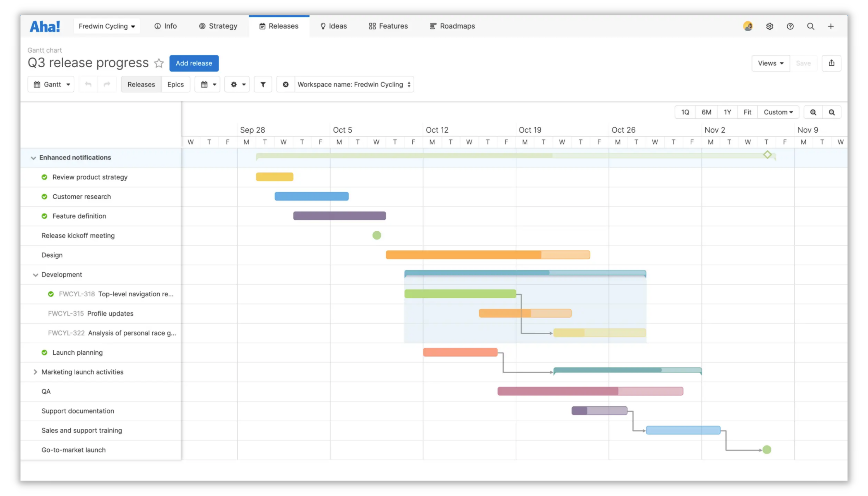
Task: Expand Marketing launch activities
Action: point(35,372)
